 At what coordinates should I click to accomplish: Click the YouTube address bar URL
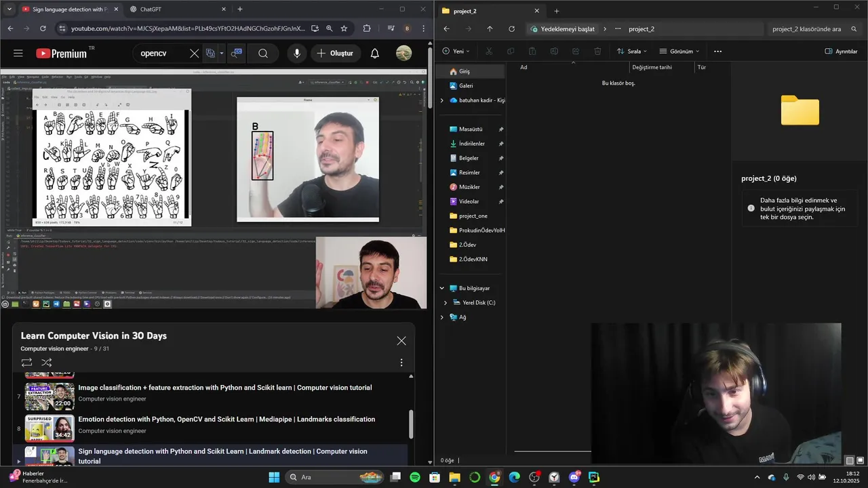coord(188,28)
